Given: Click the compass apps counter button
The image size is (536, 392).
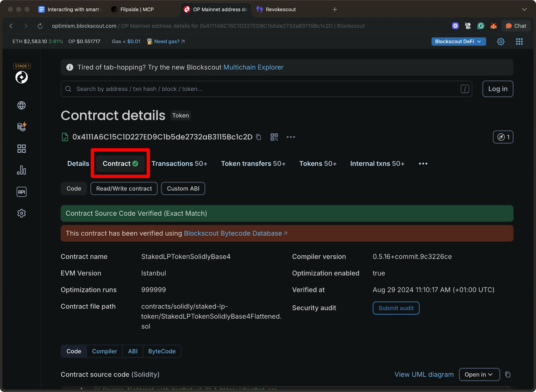Looking at the screenshot, I should [503, 137].
